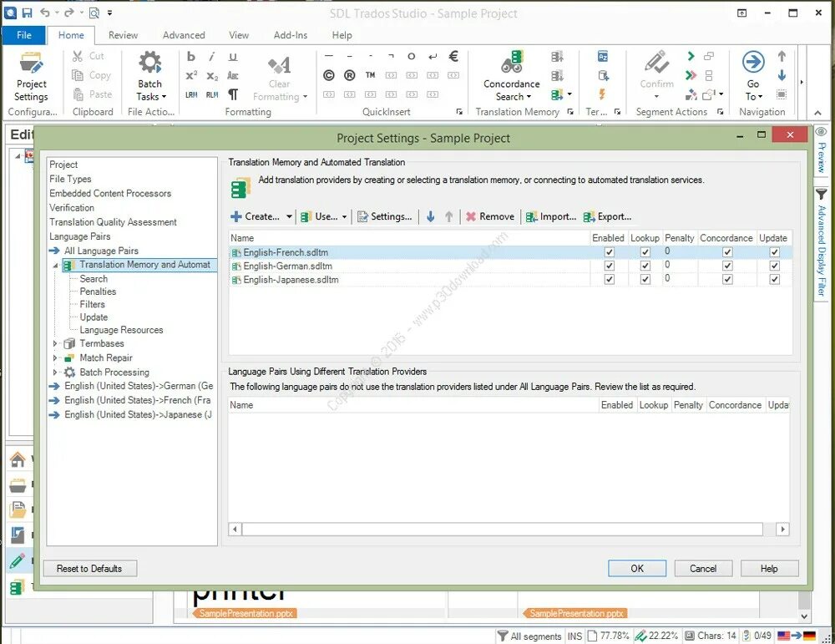This screenshot has width=835, height=644.
Task: Apply superscript x² formatting
Action: click(191, 76)
